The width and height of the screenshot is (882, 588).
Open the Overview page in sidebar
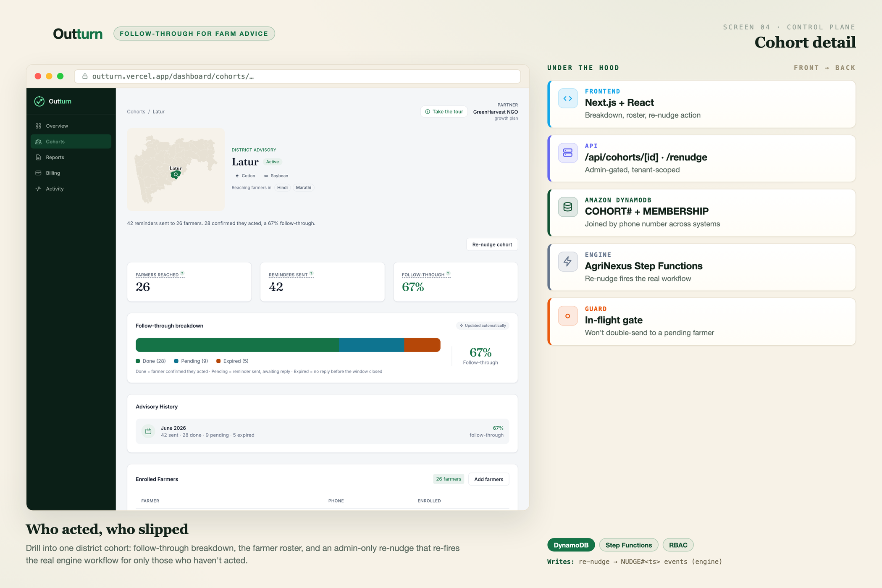[71, 126]
